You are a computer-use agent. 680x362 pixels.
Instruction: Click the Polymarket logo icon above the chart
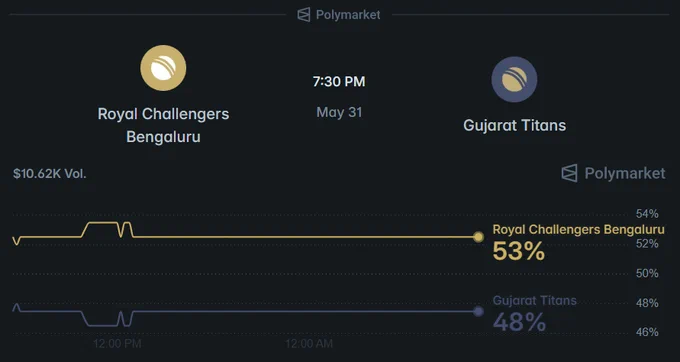click(x=569, y=173)
